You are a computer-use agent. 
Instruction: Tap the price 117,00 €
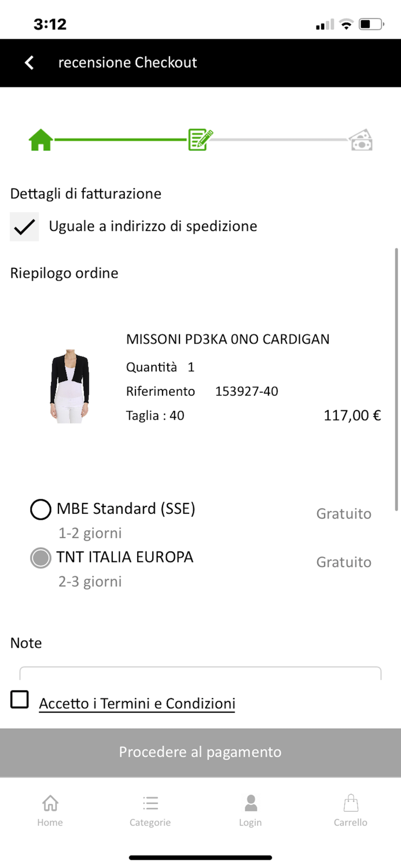click(351, 415)
